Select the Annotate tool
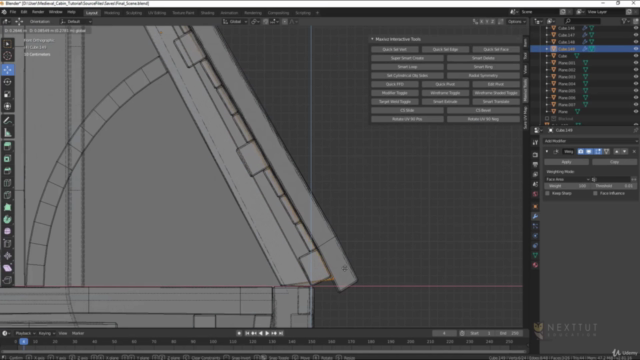640x360 pixels. point(7,120)
